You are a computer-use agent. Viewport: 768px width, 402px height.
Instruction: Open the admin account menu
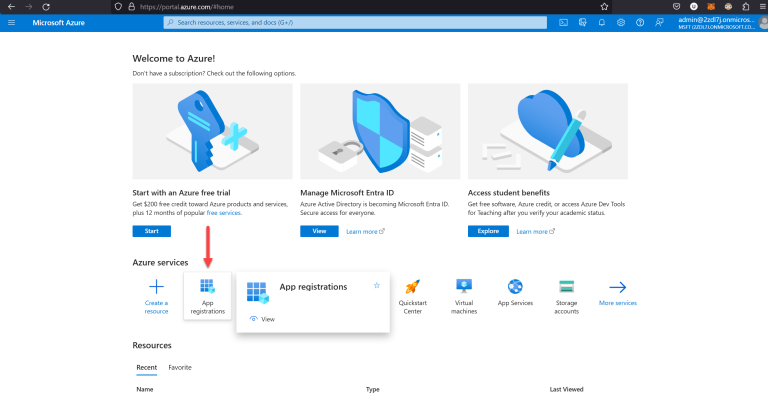[720, 22]
